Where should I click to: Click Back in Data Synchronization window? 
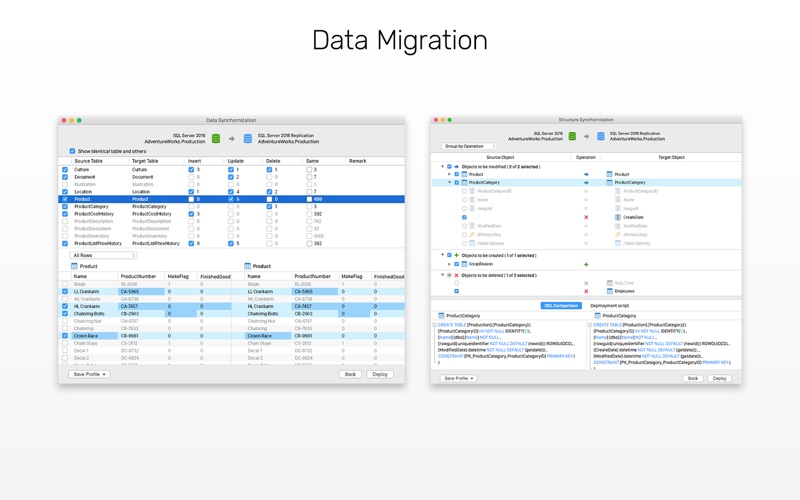[351, 374]
